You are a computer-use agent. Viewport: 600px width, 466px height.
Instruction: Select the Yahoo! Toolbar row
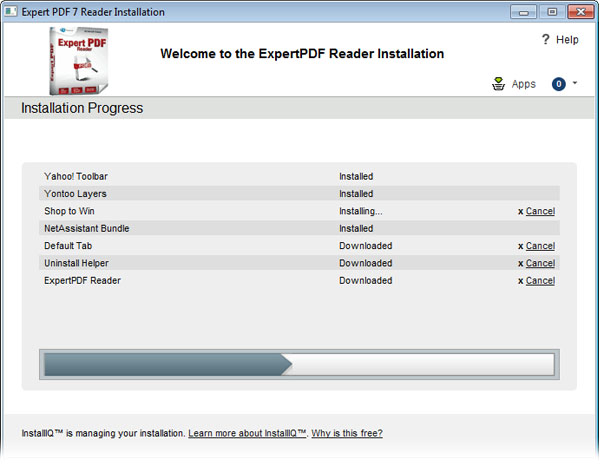coord(299,176)
